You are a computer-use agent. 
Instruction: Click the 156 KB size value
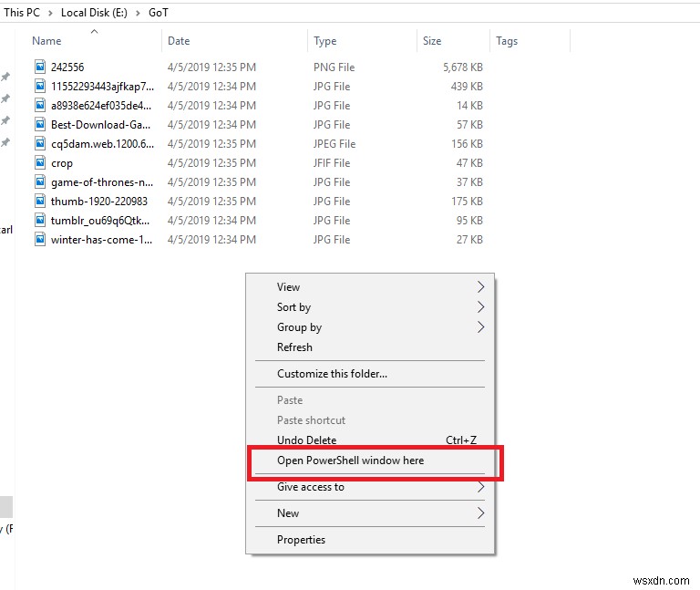click(x=467, y=144)
